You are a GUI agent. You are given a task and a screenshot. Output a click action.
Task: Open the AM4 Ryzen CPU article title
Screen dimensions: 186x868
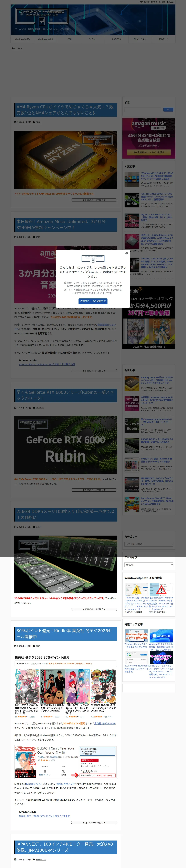[65, 110]
